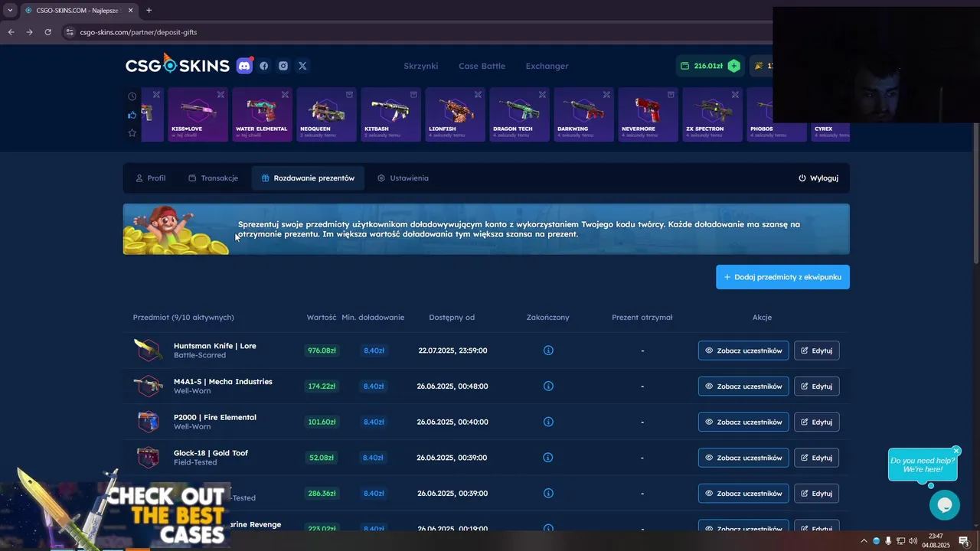Click the 976.08zł value badge
The height and width of the screenshot is (551, 980).
point(322,350)
